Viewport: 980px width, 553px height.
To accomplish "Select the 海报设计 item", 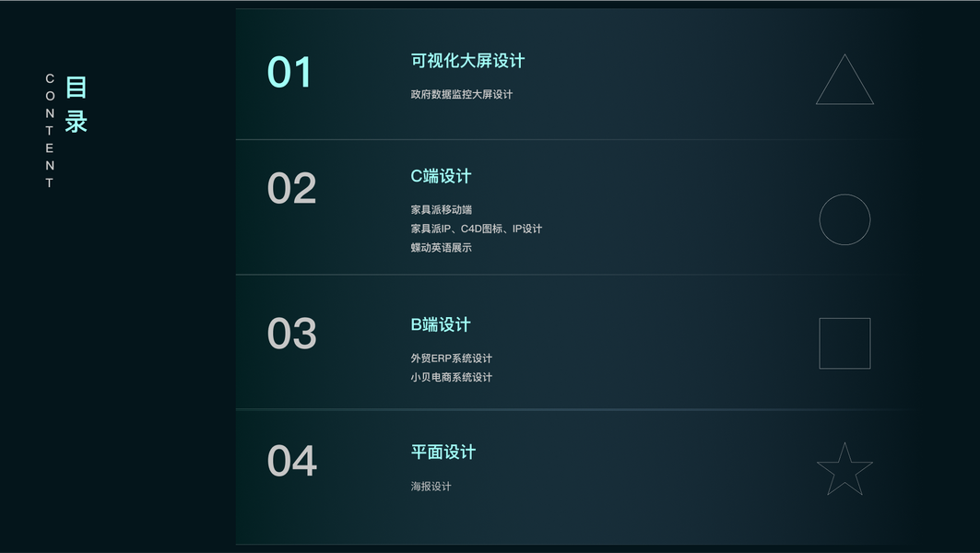I will [x=431, y=486].
